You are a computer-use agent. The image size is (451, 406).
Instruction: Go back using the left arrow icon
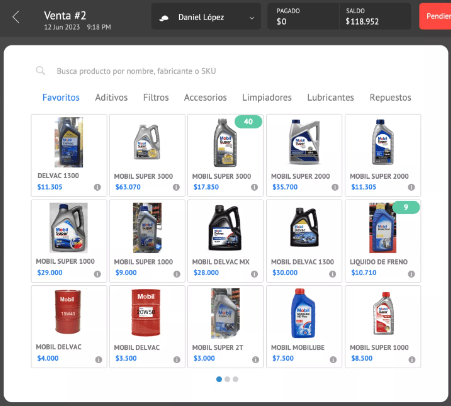pos(16,17)
